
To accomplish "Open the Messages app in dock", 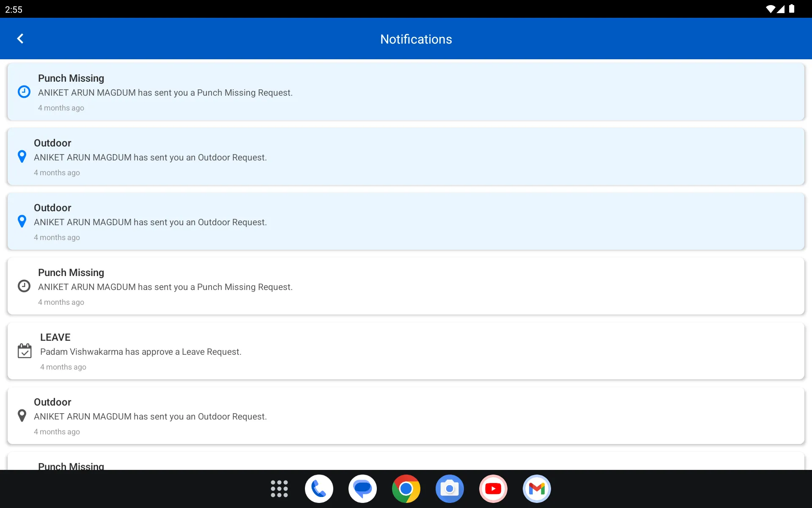I will [x=362, y=489].
